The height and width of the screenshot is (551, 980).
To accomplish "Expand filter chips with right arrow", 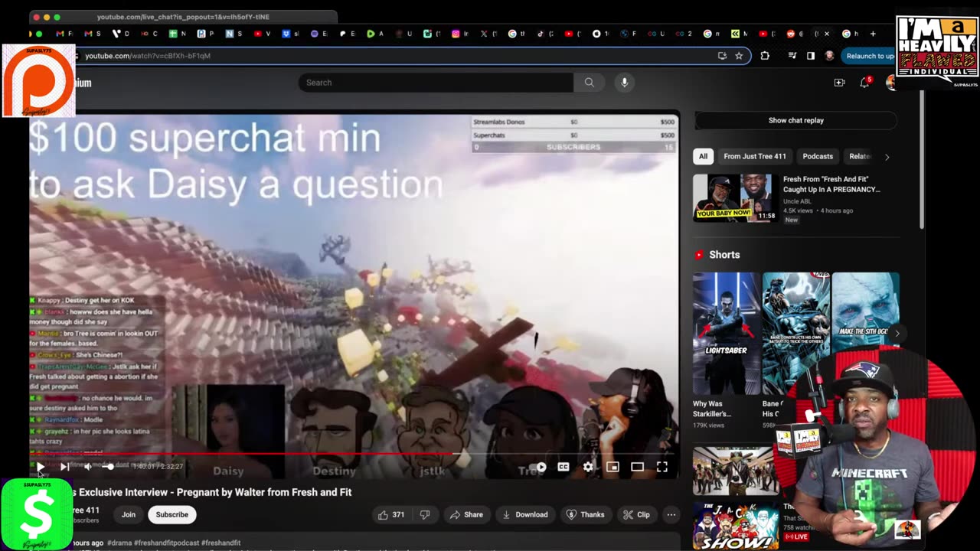I will tap(887, 156).
